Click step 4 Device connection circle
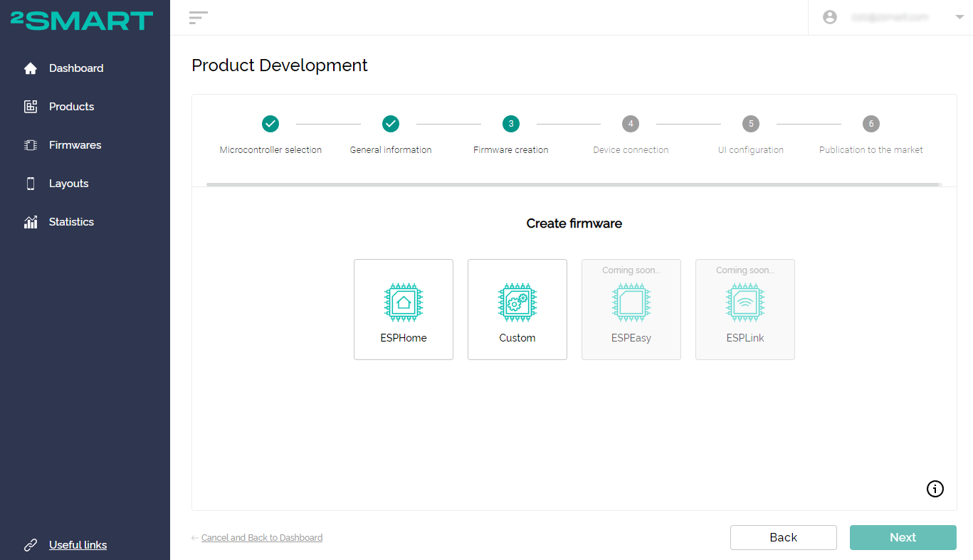This screenshot has width=973, height=560. click(x=631, y=124)
